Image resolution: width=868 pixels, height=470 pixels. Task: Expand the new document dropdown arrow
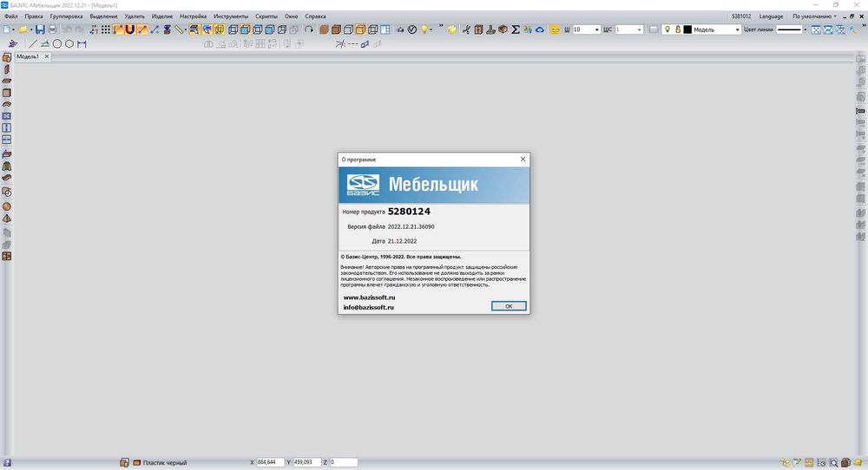(13, 29)
